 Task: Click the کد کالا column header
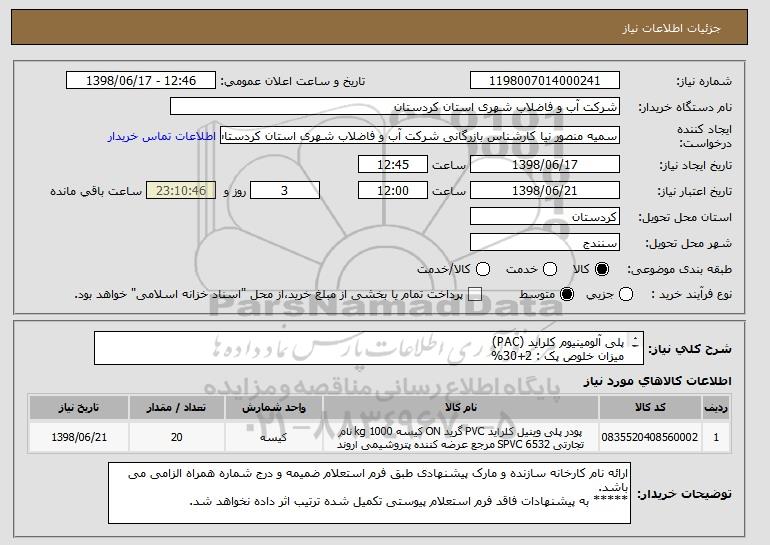(x=650, y=408)
